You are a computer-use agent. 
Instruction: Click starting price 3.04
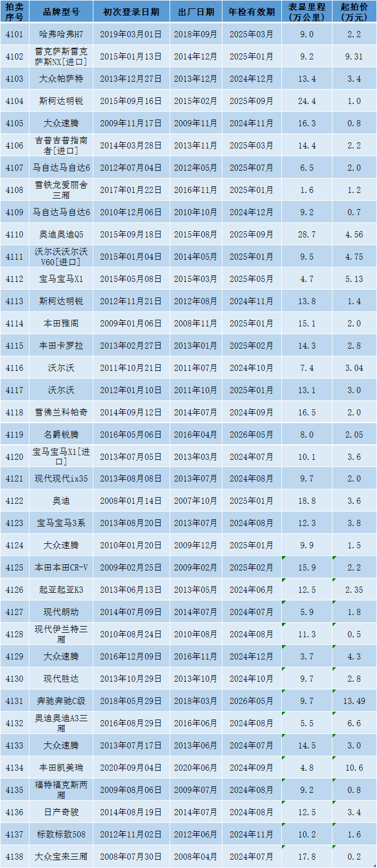coord(354,368)
